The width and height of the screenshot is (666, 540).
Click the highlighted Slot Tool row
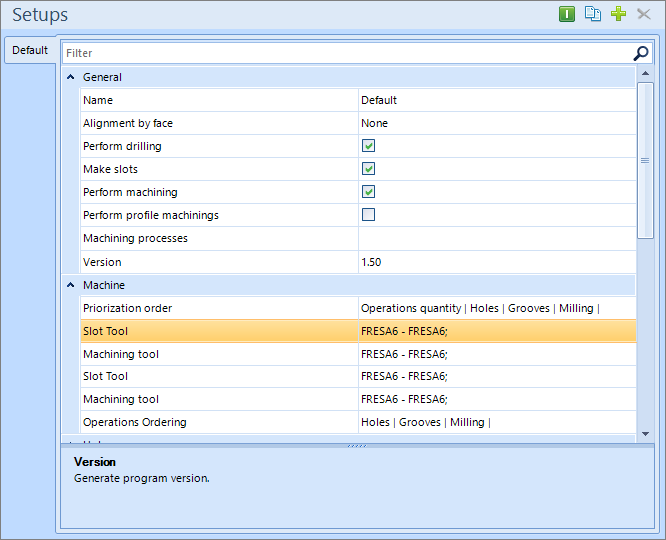click(358, 331)
